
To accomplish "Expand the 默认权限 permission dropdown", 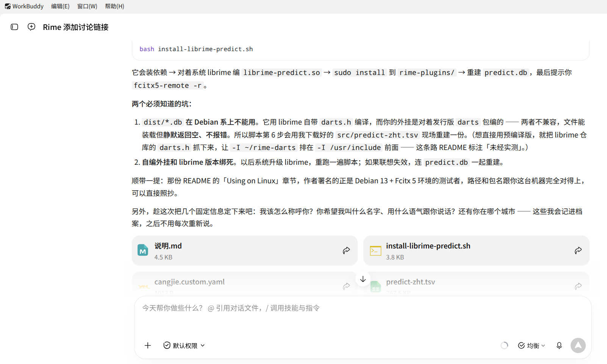I will click(x=184, y=345).
